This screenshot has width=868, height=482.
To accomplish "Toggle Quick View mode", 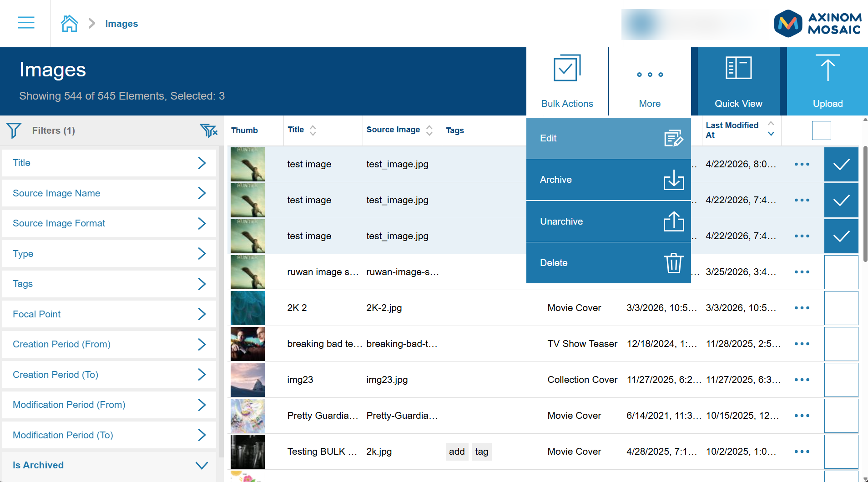I will click(738, 81).
